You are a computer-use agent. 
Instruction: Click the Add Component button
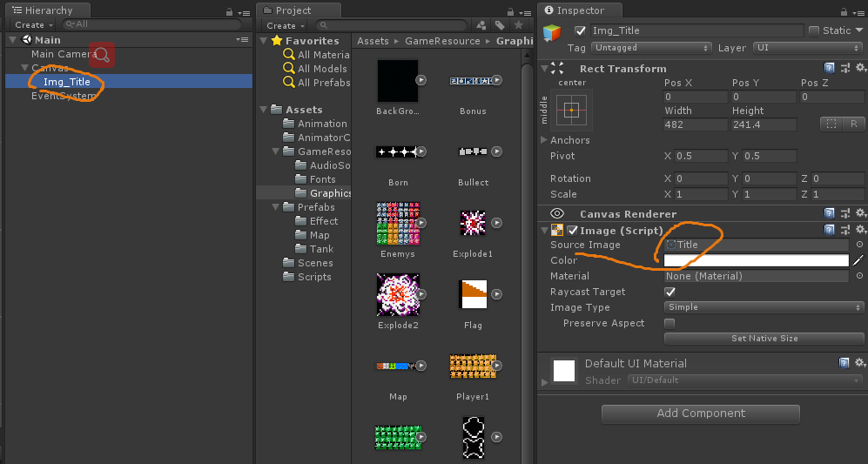coord(701,414)
